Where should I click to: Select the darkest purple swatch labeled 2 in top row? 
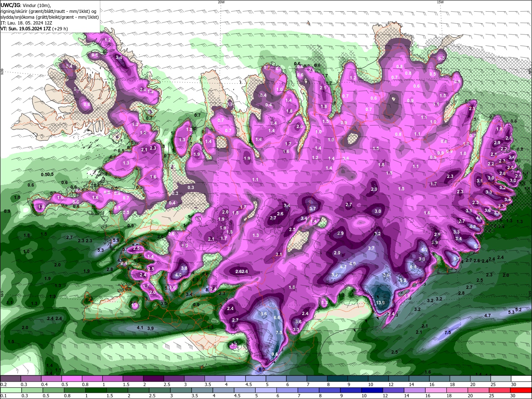pos(153,379)
